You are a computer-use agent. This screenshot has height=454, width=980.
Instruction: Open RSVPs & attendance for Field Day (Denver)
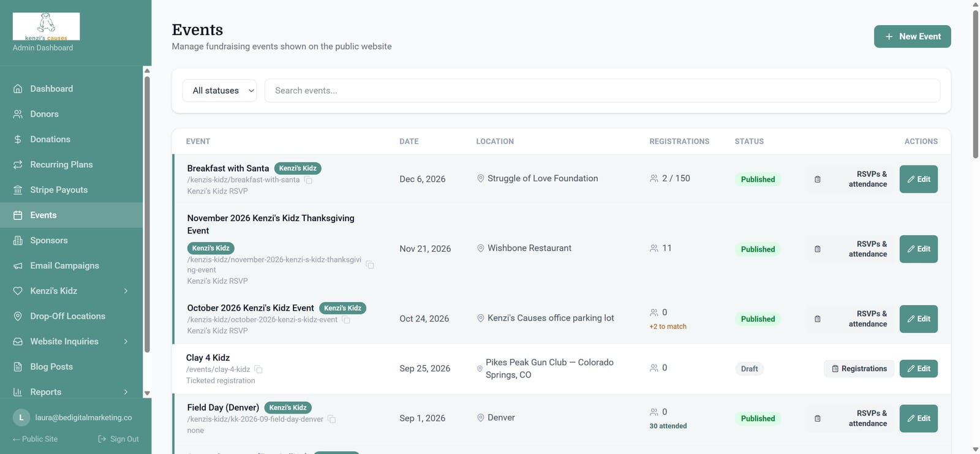[851, 418]
